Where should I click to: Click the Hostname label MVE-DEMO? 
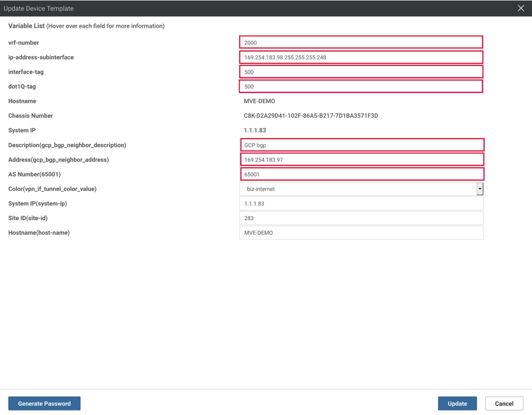259,101
